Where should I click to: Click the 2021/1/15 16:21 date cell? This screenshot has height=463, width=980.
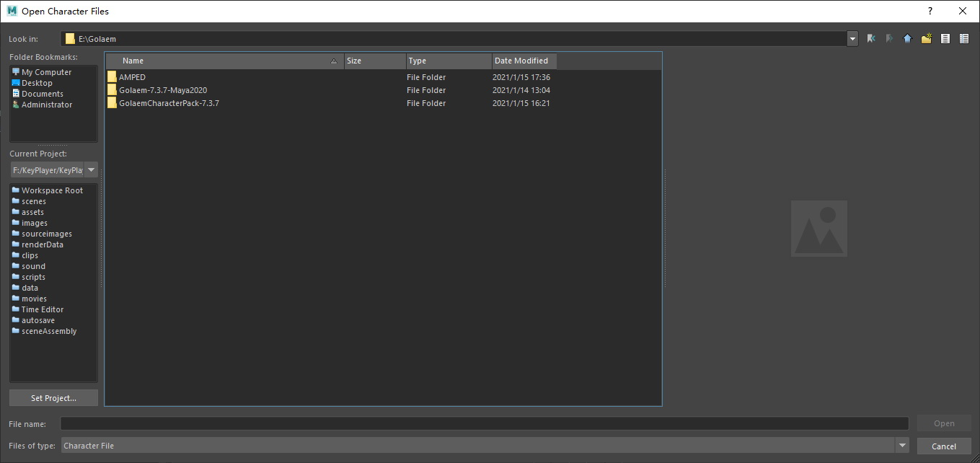click(x=521, y=103)
